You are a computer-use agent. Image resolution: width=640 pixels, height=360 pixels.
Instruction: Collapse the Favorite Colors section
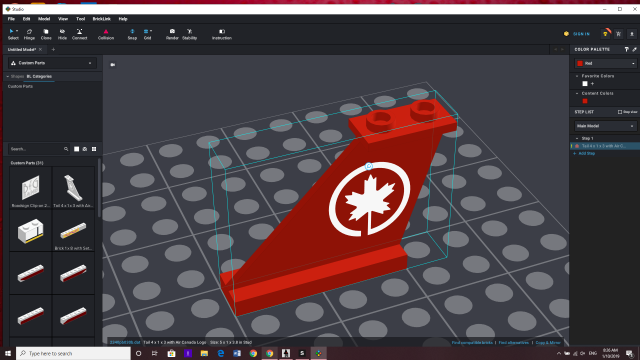point(577,76)
